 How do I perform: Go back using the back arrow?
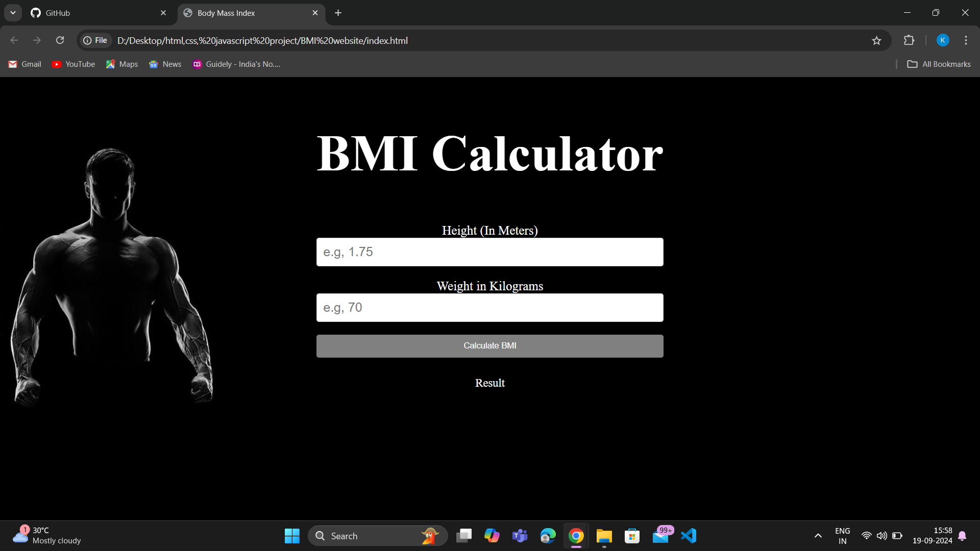pyautogui.click(x=14, y=40)
